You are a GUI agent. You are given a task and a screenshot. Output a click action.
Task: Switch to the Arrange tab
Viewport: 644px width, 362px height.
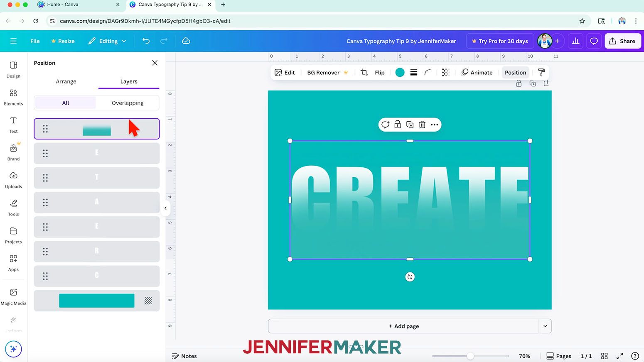(x=66, y=81)
